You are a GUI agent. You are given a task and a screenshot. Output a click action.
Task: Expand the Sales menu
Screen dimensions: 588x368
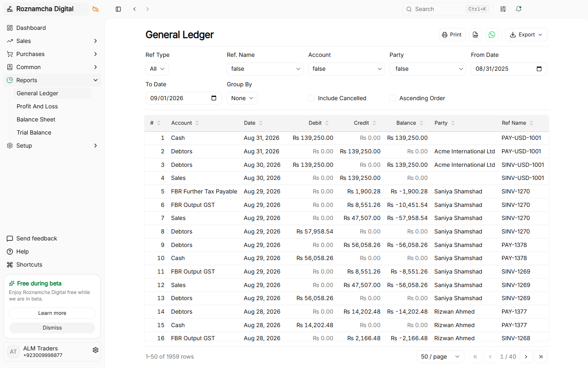pyautogui.click(x=52, y=41)
